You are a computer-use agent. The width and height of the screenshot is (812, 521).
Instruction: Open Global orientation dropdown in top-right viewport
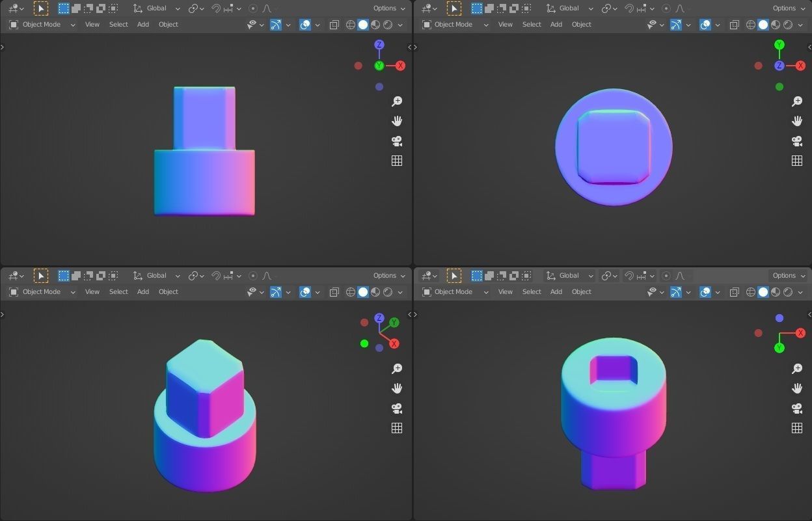coord(569,8)
